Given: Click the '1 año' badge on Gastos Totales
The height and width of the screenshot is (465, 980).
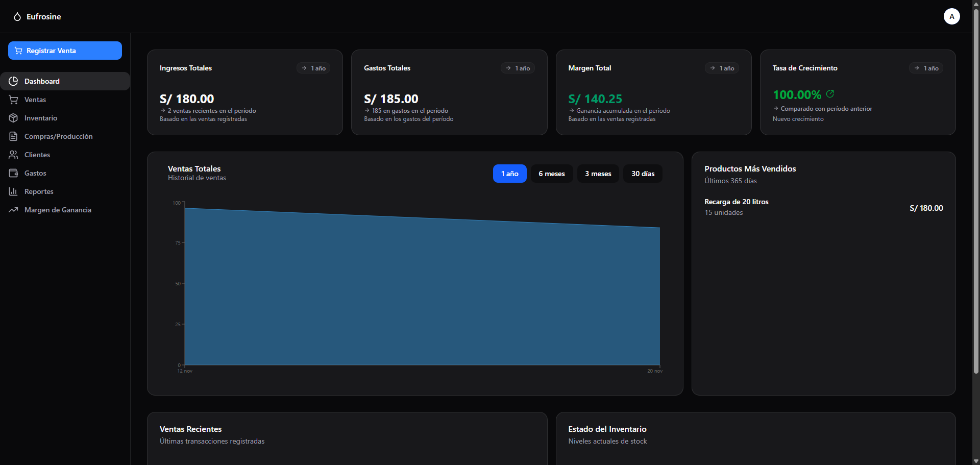Looking at the screenshot, I should (518, 68).
